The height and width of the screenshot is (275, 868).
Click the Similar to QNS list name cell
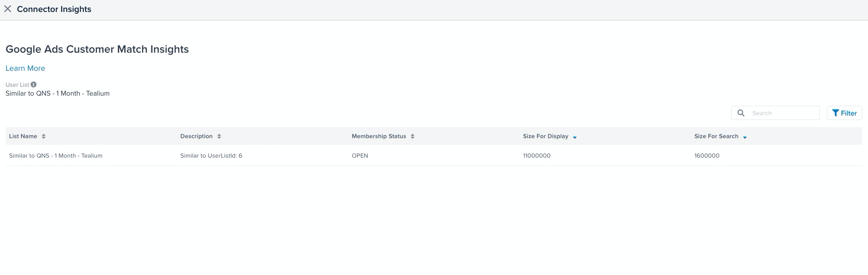[x=56, y=156]
